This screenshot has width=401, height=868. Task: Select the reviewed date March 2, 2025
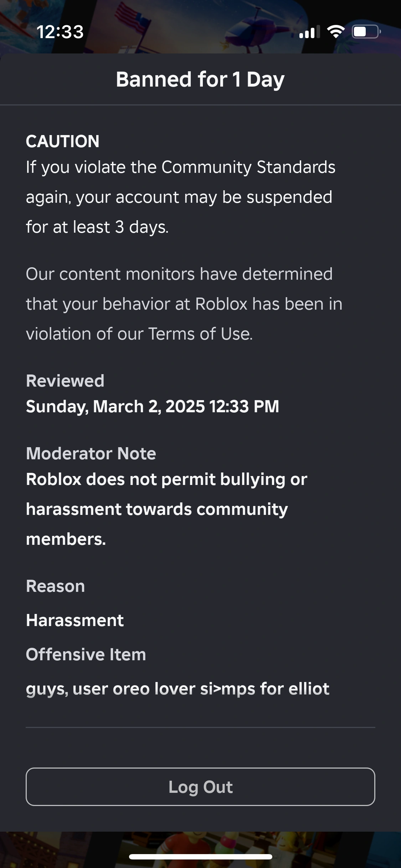pos(153,407)
